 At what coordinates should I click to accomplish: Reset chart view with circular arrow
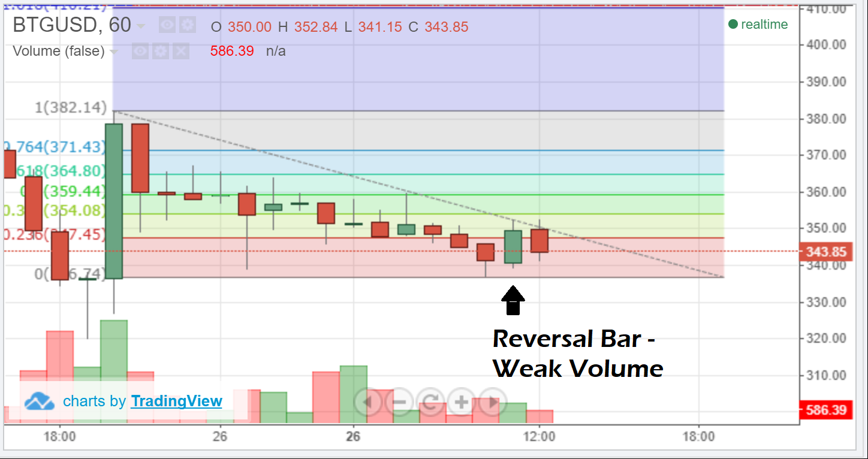[x=430, y=402]
